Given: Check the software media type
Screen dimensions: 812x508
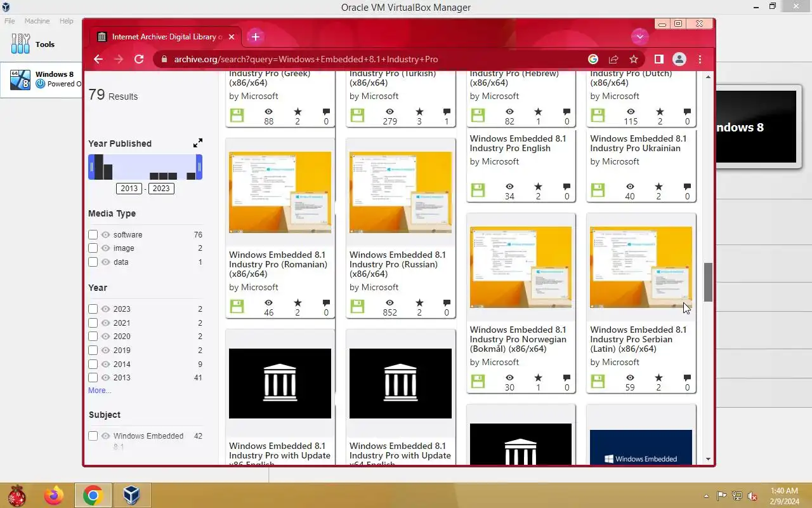Looking at the screenshot, I should pos(93,235).
